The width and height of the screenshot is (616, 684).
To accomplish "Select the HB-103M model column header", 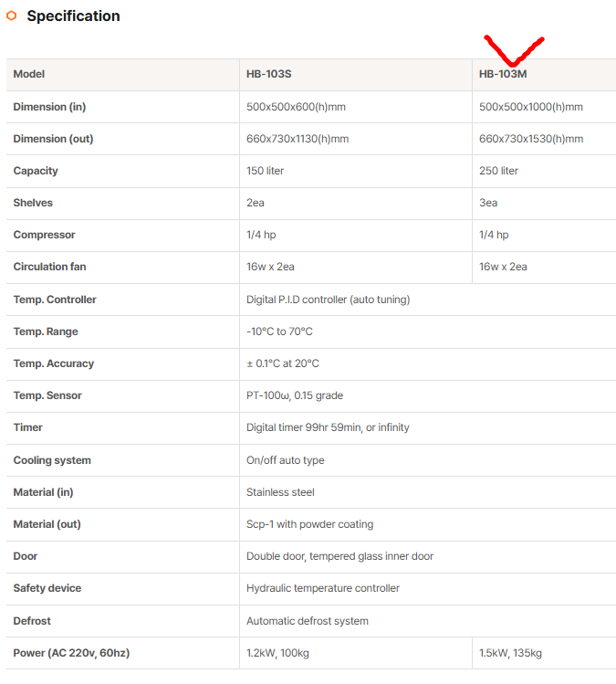I will coord(503,74).
